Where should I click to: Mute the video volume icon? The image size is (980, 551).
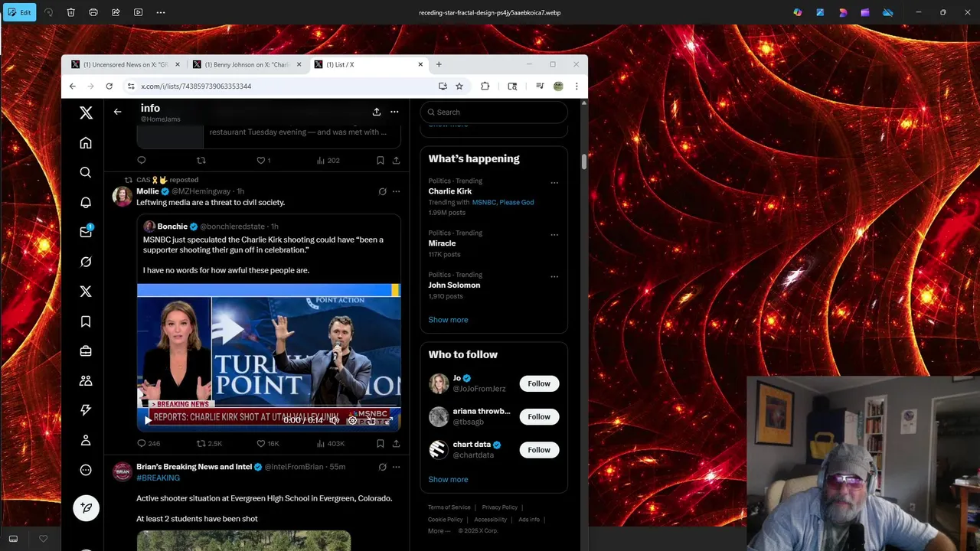pyautogui.click(x=334, y=420)
